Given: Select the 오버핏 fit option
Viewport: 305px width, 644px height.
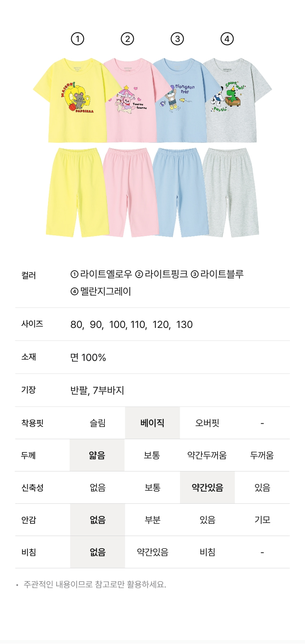Looking at the screenshot, I should click(x=207, y=423).
